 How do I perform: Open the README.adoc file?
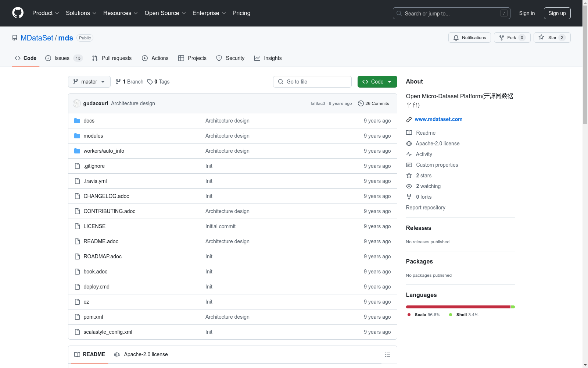click(x=101, y=241)
